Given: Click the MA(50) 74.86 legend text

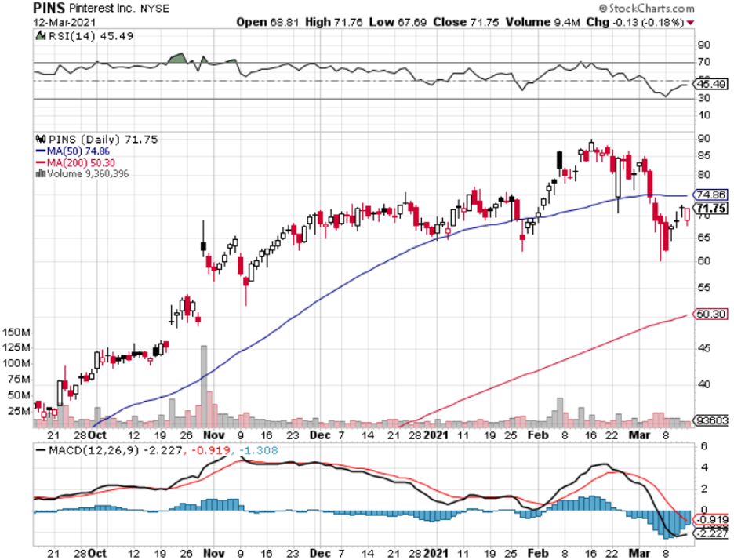Looking at the screenshot, I should 78,151.
